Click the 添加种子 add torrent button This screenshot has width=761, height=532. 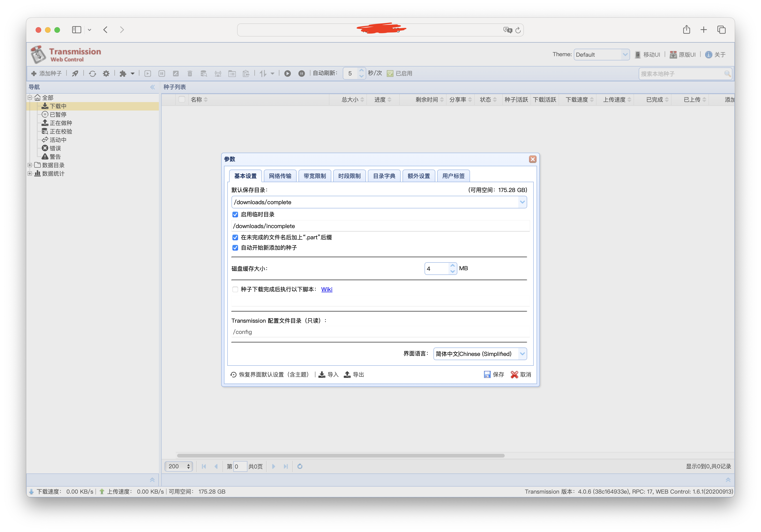[46, 74]
